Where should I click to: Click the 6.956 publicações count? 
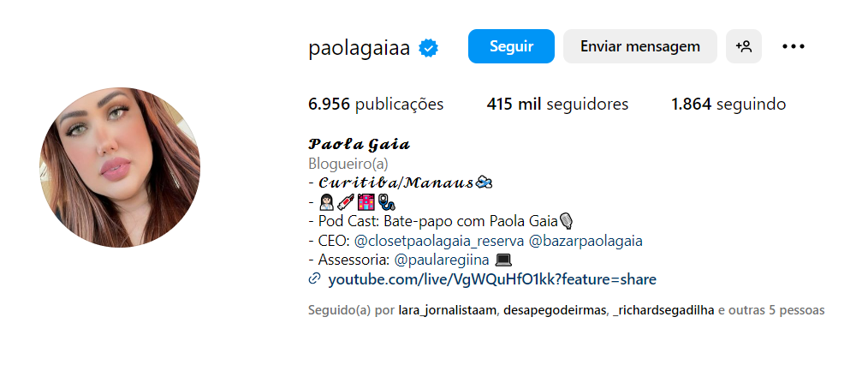pyautogui.click(x=376, y=105)
